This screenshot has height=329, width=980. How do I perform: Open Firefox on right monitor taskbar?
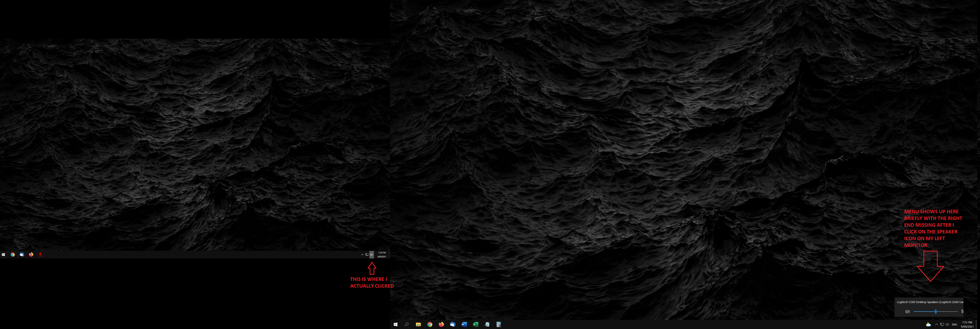pos(441,324)
